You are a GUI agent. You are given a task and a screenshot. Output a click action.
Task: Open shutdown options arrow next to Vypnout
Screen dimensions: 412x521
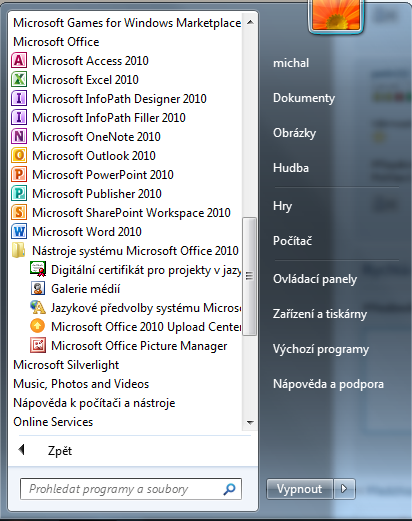coord(344,489)
